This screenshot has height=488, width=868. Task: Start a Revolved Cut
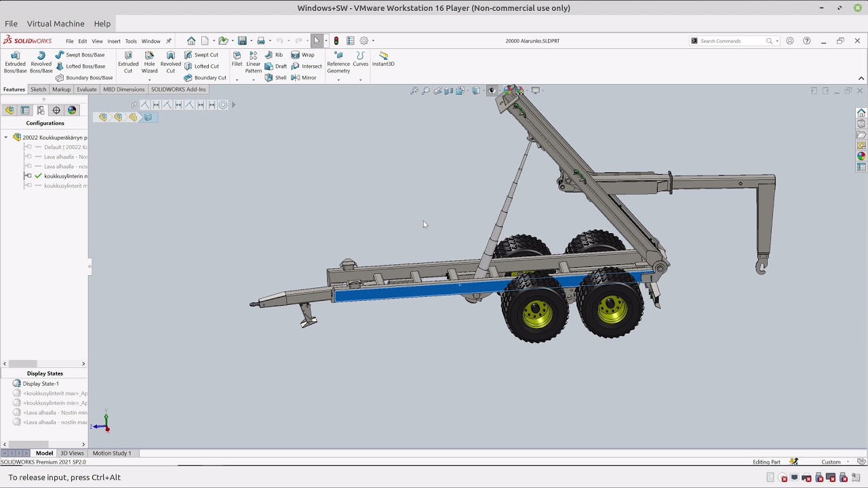click(170, 62)
